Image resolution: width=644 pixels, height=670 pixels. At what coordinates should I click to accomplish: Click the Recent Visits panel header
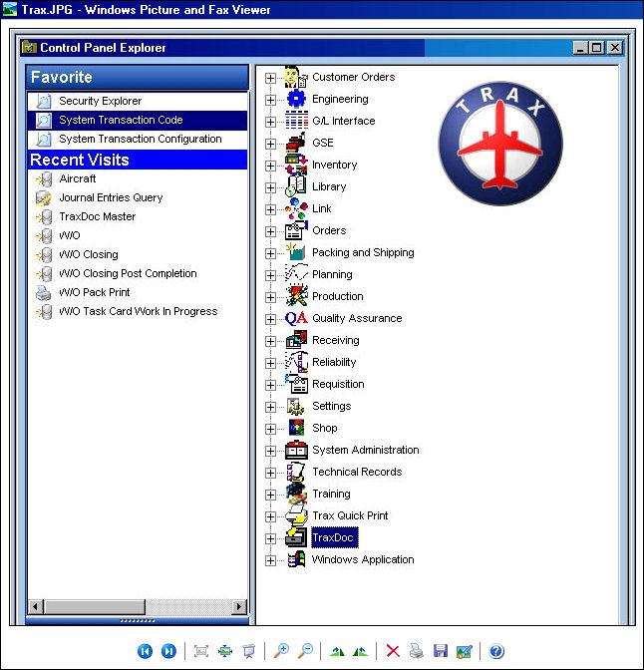[x=138, y=160]
